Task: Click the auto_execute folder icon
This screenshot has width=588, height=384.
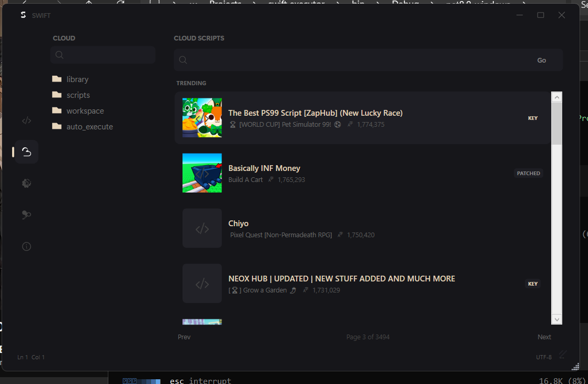Action: [57, 126]
